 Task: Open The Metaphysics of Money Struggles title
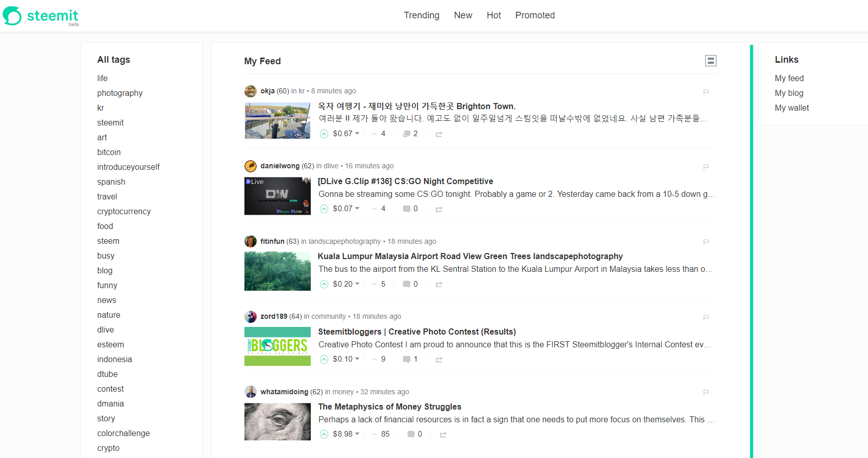point(389,406)
